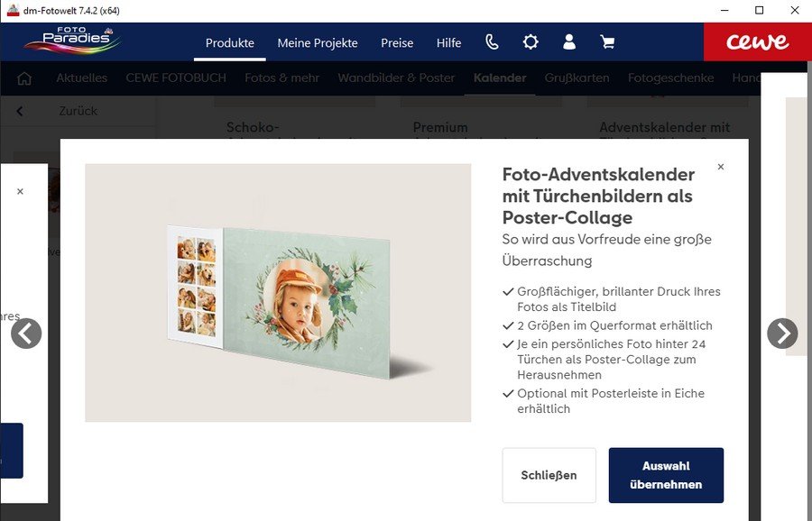Open the Produkte tab
This screenshot has width=812, height=521.
click(230, 43)
